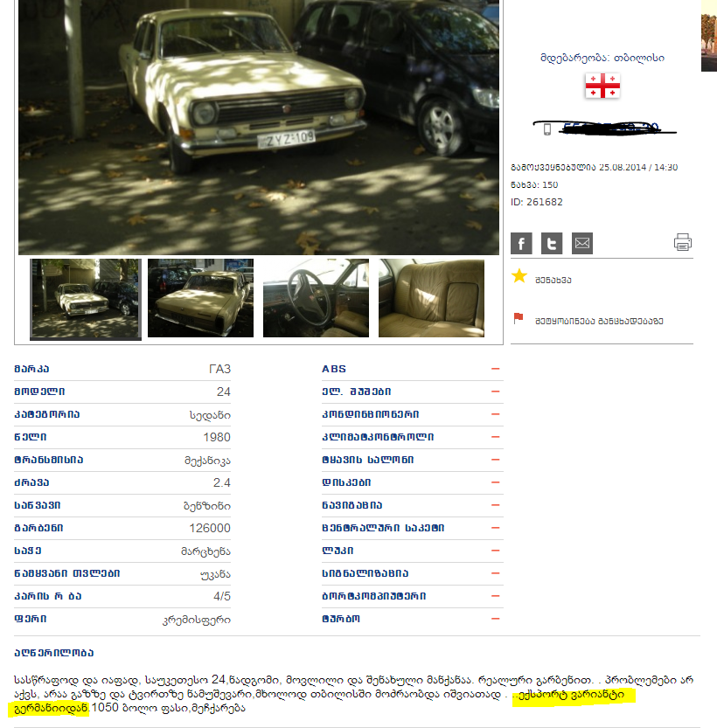Print the listing with printer icon
The image size is (717, 728).
pyautogui.click(x=683, y=242)
